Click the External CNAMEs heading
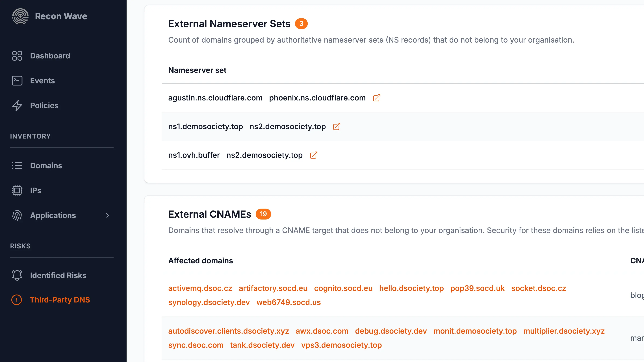Screen dimensions: 644x362 209,214
